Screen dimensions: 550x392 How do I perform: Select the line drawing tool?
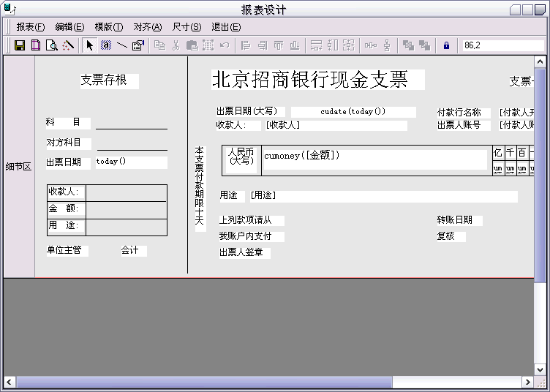pos(122,45)
